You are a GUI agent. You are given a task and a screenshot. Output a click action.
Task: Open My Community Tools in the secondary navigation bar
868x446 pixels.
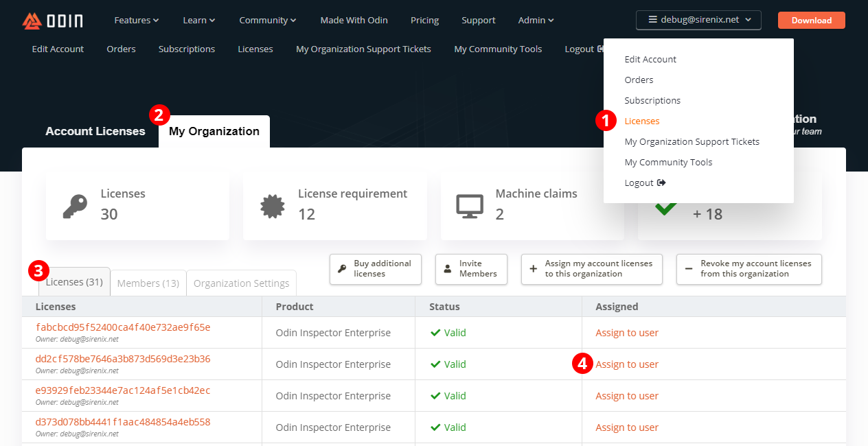coord(498,49)
